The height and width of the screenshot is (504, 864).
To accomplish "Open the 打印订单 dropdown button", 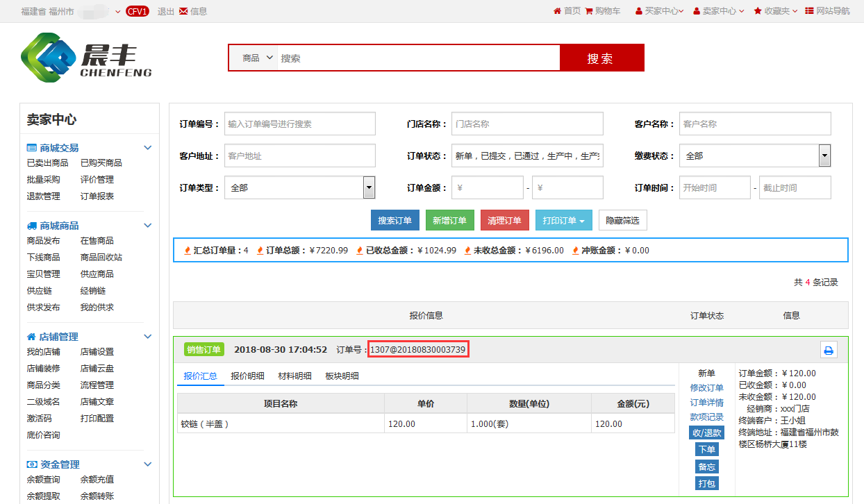I will pyautogui.click(x=564, y=221).
